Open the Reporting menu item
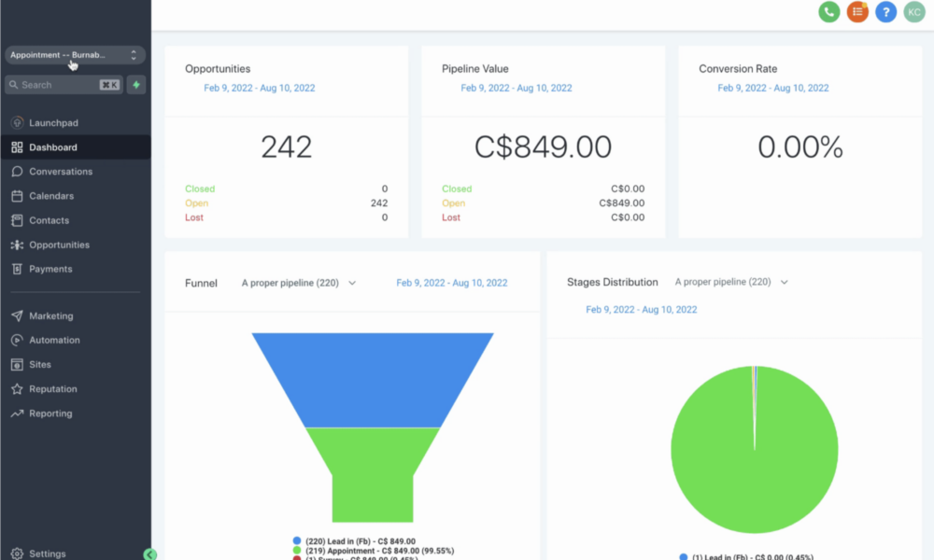Image resolution: width=934 pixels, height=560 pixels. click(x=50, y=413)
